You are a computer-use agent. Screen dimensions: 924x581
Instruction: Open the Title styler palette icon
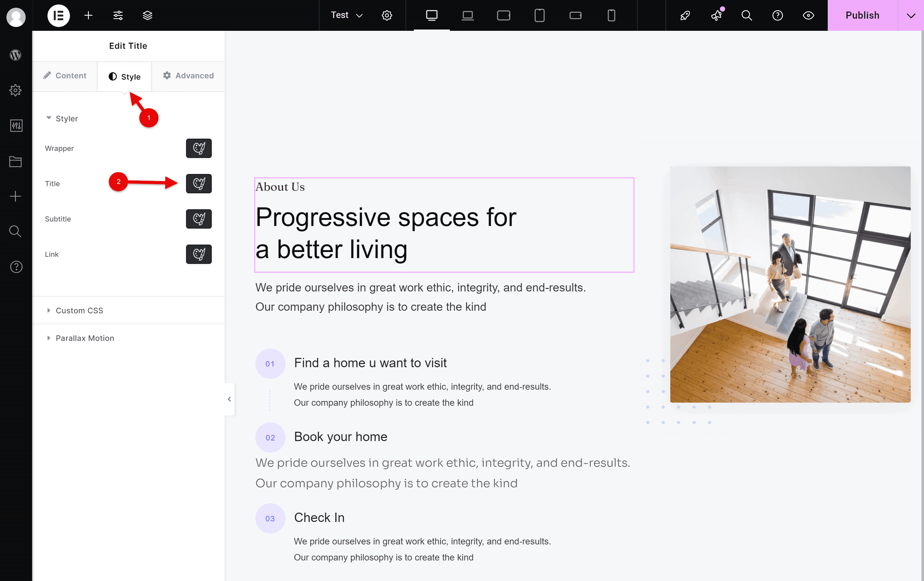[198, 184]
